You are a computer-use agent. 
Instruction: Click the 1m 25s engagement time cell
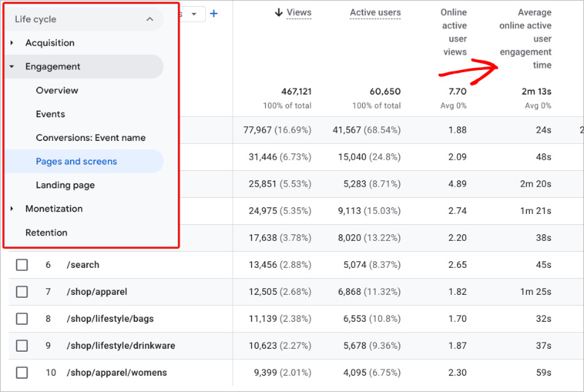coord(536,291)
